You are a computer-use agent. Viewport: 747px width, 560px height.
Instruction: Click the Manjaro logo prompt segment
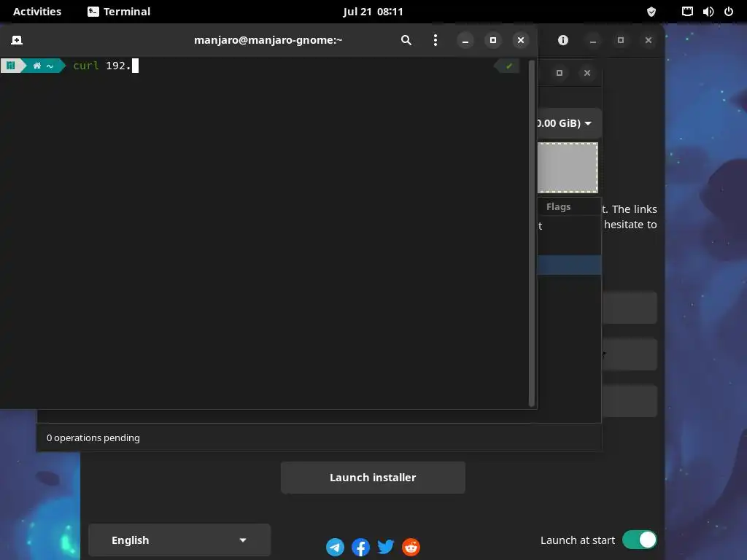(x=12, y=66)
